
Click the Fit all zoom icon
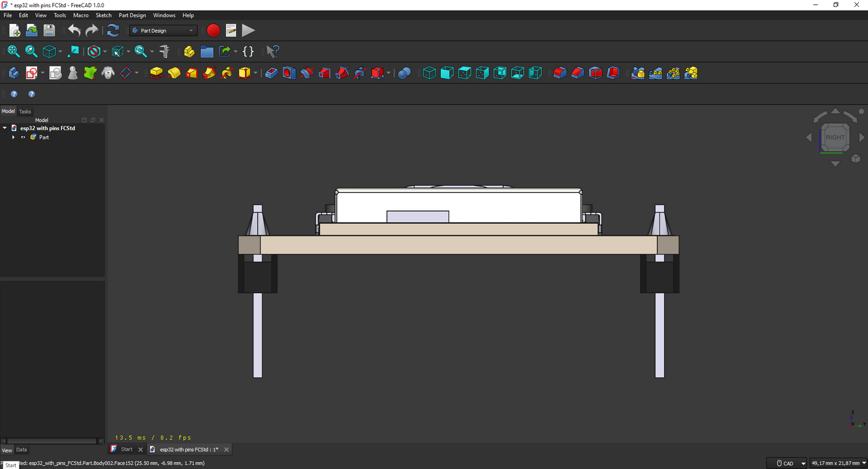click(x=13, y=52)
